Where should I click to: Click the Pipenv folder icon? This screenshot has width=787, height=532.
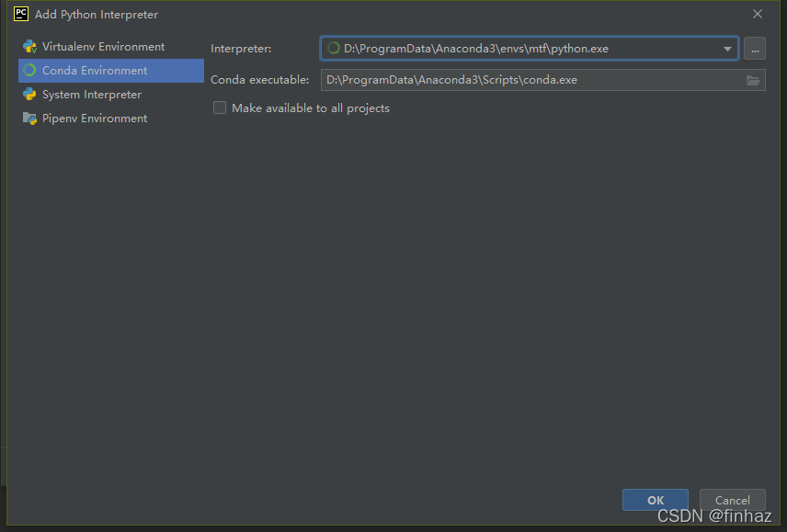[x=29, y=119]
